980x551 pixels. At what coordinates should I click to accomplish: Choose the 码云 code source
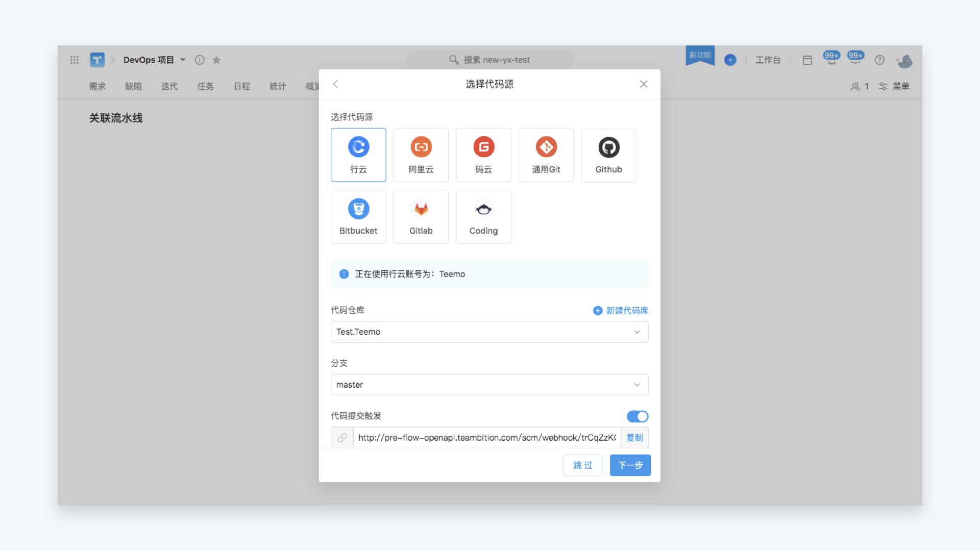(483, 155)
